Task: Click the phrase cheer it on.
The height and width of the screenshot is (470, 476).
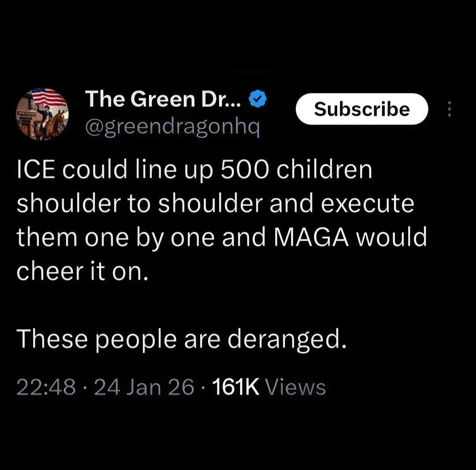Action: 82,271
